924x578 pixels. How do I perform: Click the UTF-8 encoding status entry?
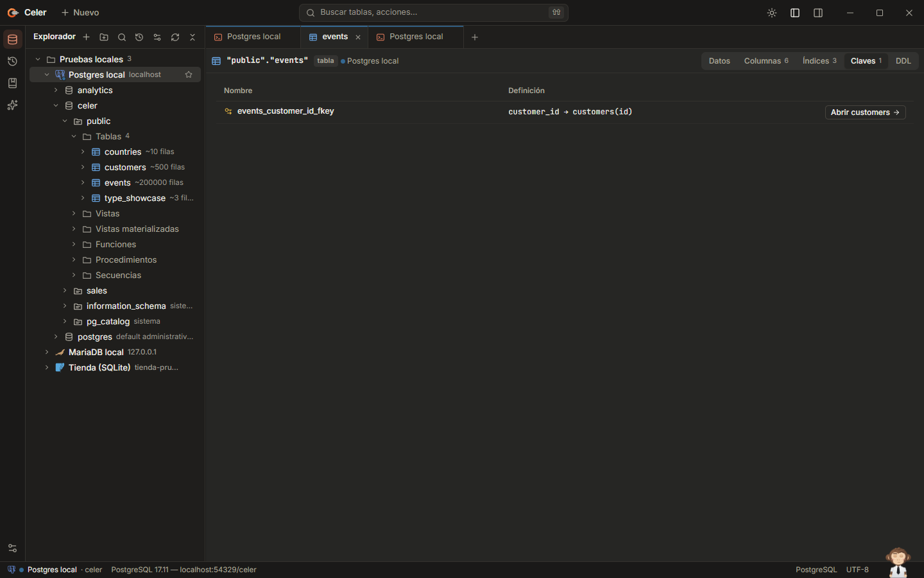point(857,570)
